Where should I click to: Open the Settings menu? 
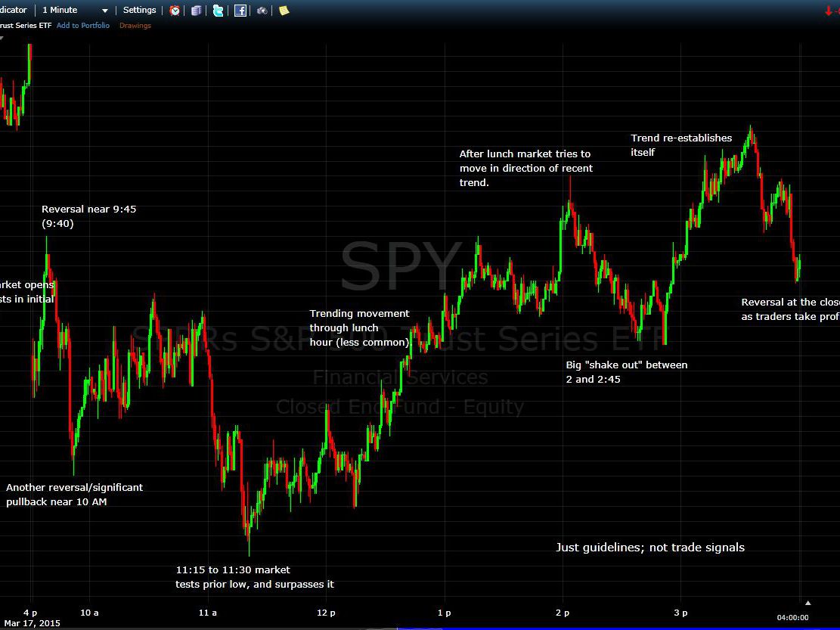click(139, 10)
